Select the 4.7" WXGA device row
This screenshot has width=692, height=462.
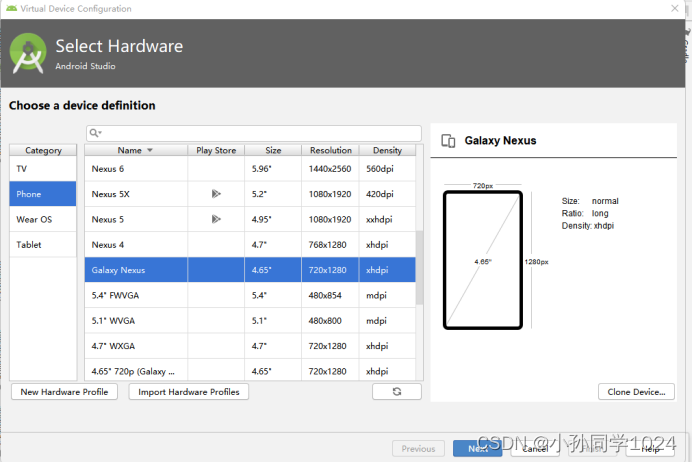pyautogui.click(x=250, y=346)
